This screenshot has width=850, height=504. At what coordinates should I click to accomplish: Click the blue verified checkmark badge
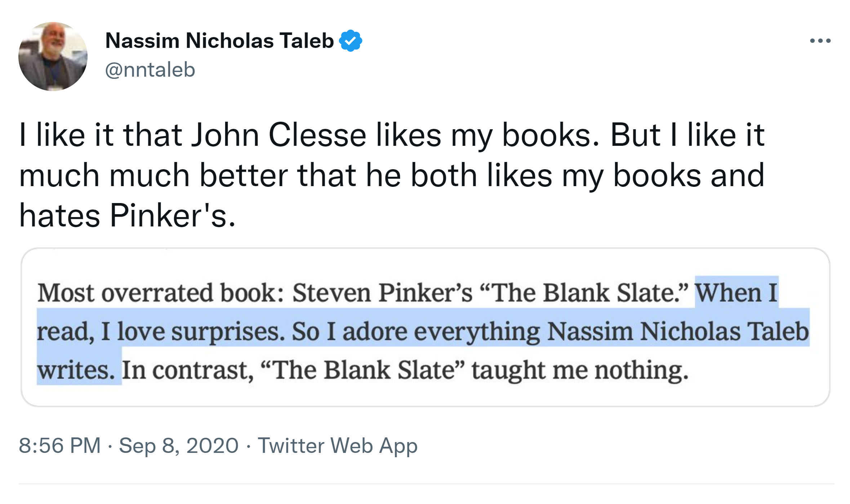click(x=350, y=41)
